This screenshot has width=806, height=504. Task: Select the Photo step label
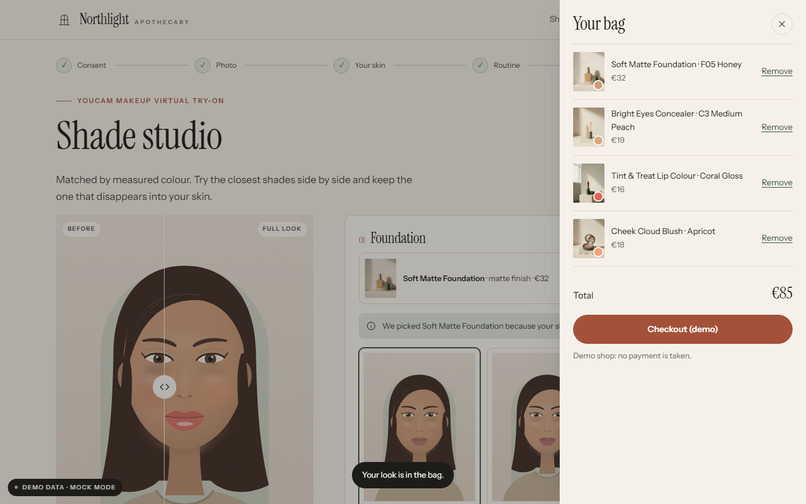tap(226, 65)
